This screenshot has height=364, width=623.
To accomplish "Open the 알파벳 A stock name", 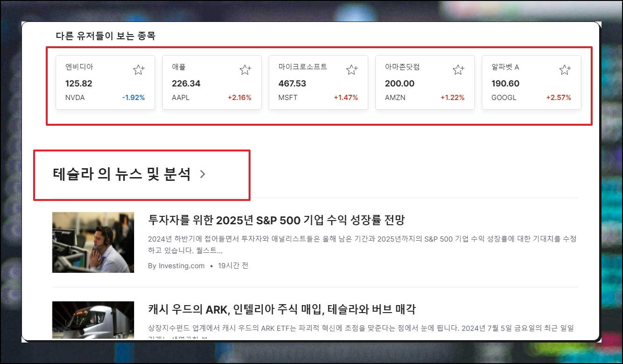I will 505,67.
